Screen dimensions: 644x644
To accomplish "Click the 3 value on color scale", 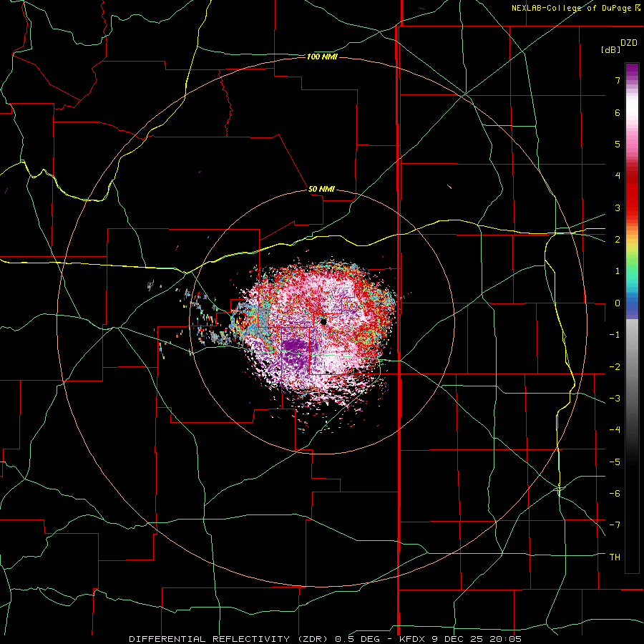I will (x=618, y=208).
